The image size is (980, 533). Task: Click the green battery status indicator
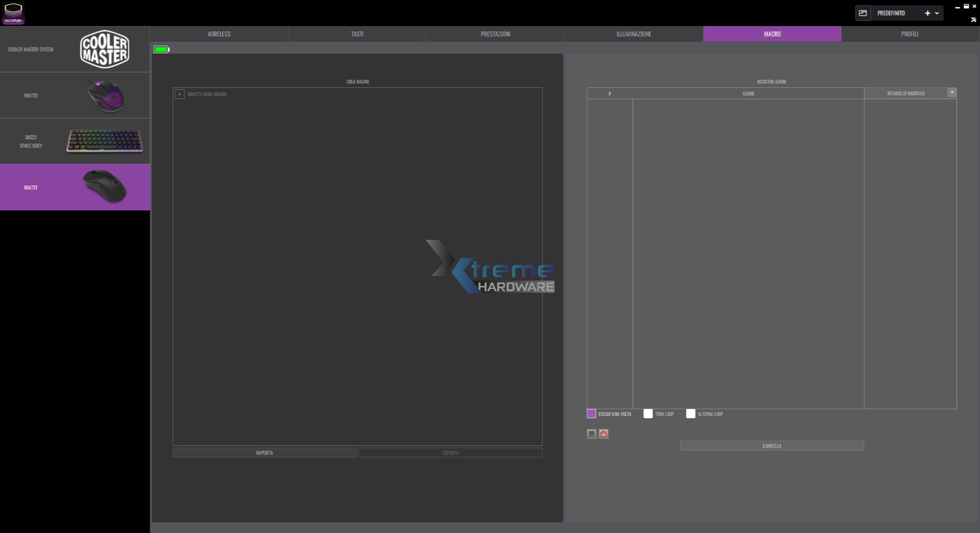point(161,50)
